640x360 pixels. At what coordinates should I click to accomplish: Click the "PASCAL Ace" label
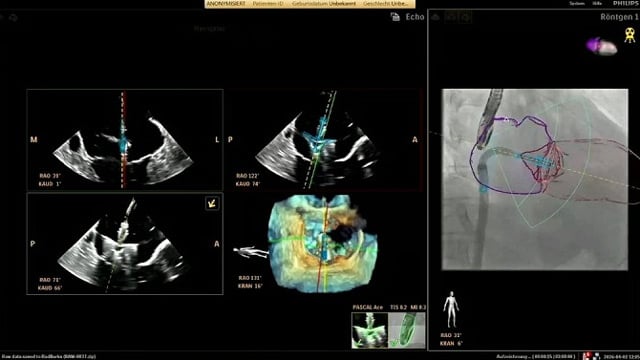pos(368,307)
